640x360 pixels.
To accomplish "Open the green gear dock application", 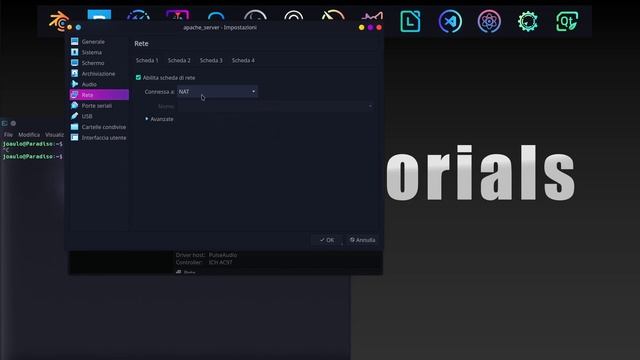I will pos(528,21).
